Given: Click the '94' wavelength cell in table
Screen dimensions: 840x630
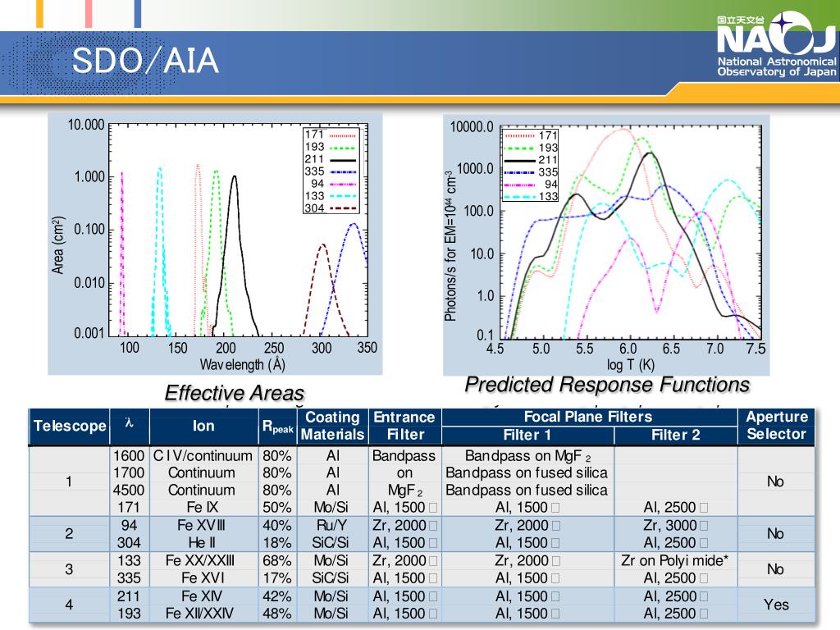Looking at the screenshot, I should tap(129, 526).
